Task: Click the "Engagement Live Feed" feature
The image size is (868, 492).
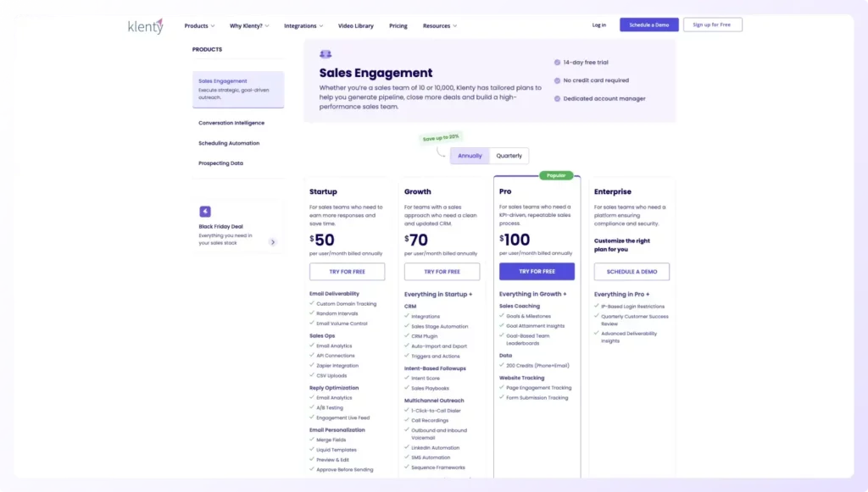Action: (342, 417)
